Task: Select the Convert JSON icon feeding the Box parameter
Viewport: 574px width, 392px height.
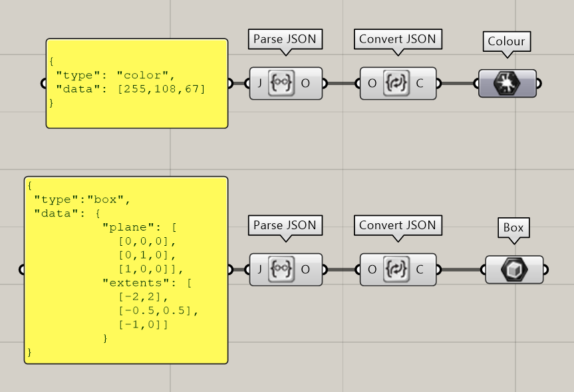Action: pos(397,269)
